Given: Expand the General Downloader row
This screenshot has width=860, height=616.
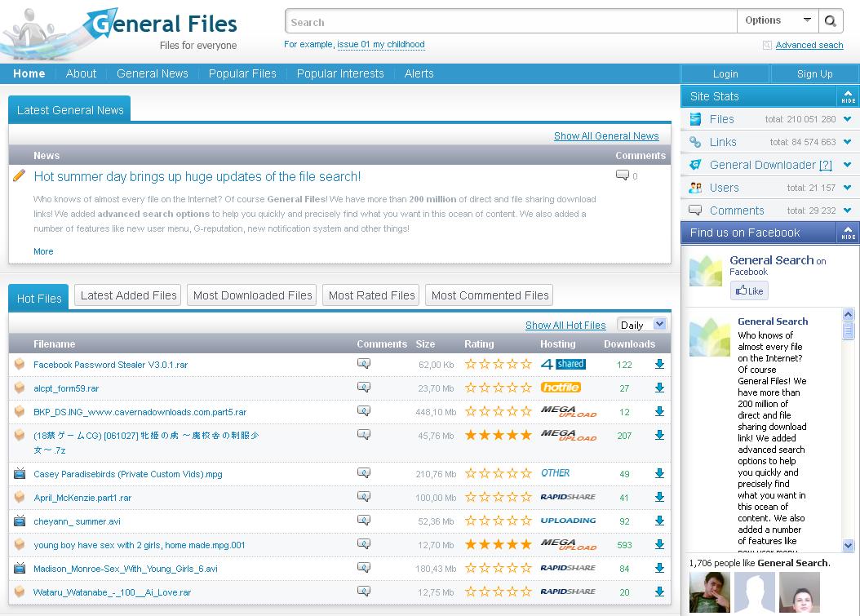Looking at the screenshot, I should 848,165.
